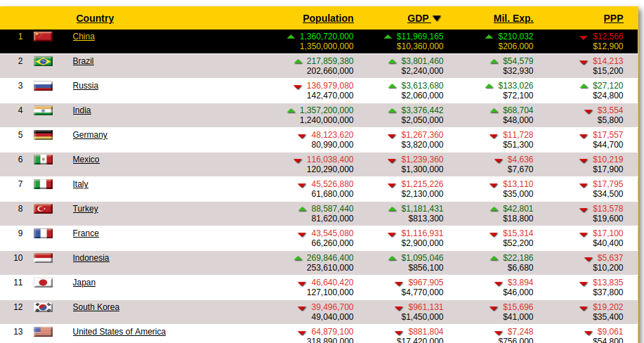Click the United States flag icon

pyautogui.click(x=43, y=332)
